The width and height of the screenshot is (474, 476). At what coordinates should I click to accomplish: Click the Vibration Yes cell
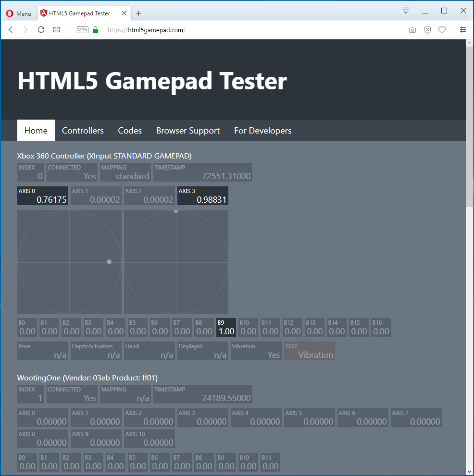click(x=256, y=351)
